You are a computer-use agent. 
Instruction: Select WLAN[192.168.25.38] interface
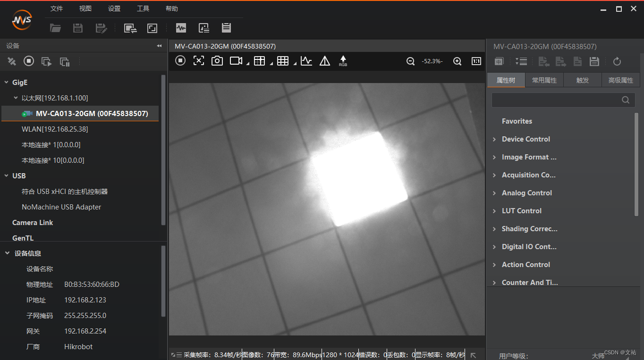pyautogui.click(x=55, y=129)
